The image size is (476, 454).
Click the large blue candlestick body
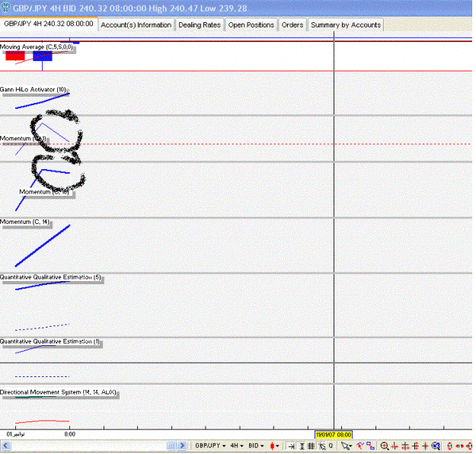pos(42,56)
